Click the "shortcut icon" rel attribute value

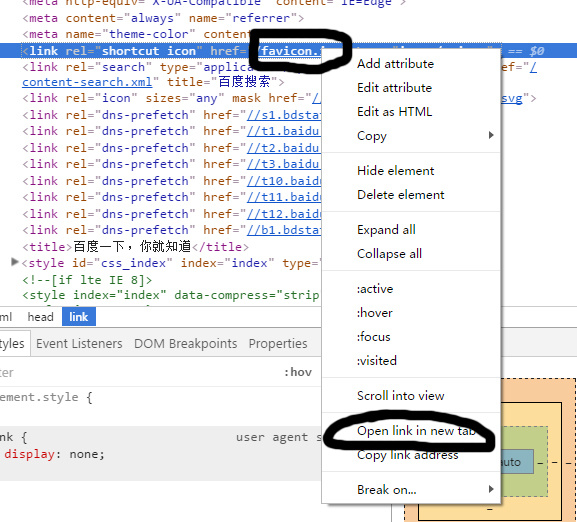pyautogui.click(x=149, y=51)
